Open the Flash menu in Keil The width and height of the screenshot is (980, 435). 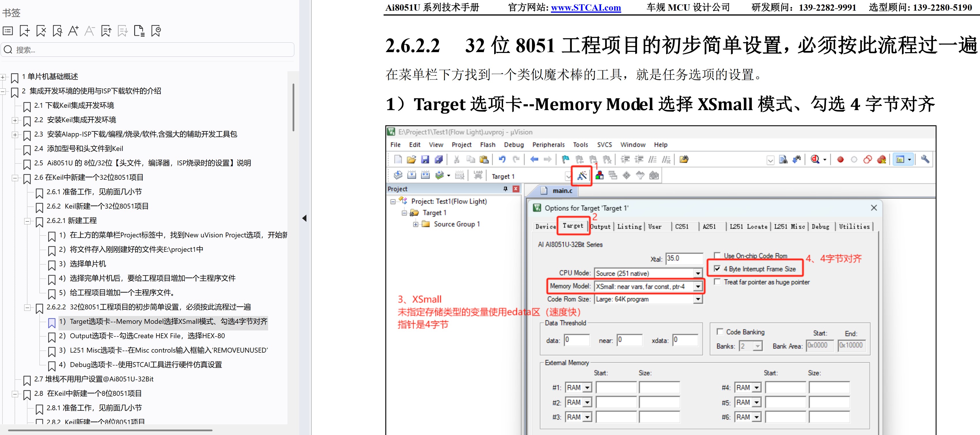(487, 145)
